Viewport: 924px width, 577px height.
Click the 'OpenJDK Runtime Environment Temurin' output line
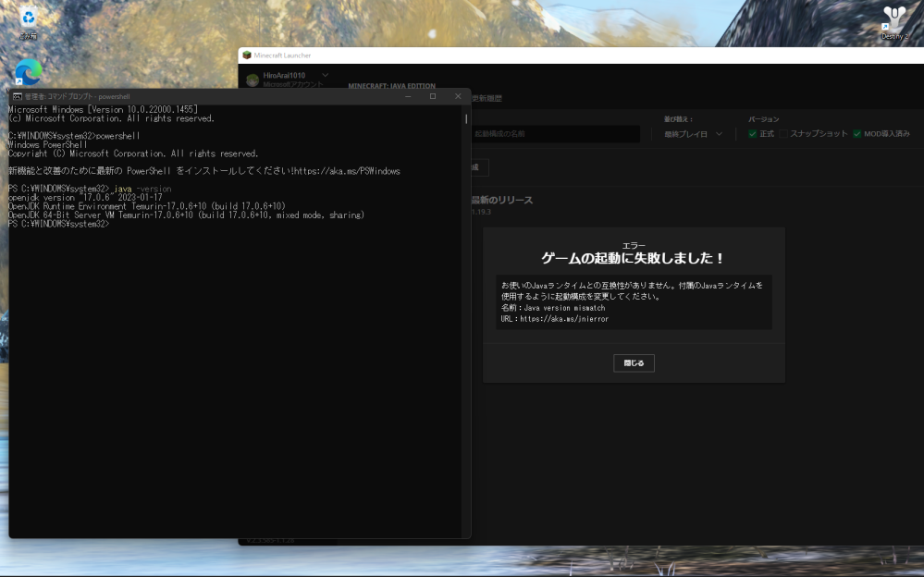147,206
